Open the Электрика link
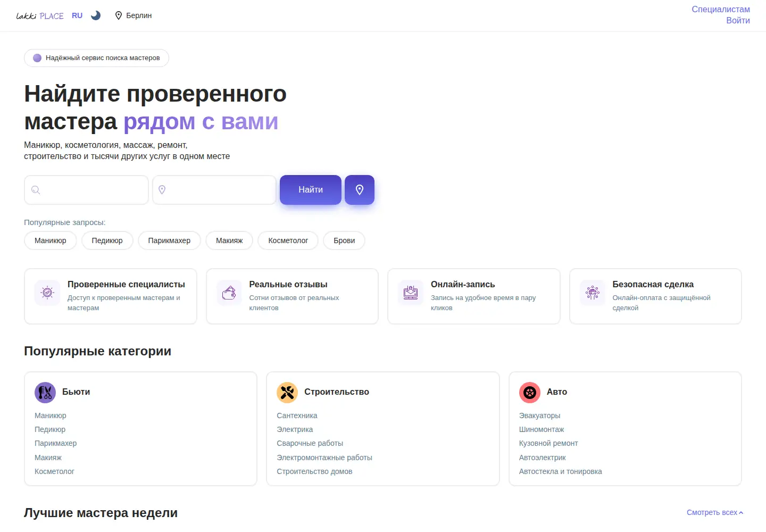This screenshot has width=766, height=532. pyautogui.click(x=295, y=429)
